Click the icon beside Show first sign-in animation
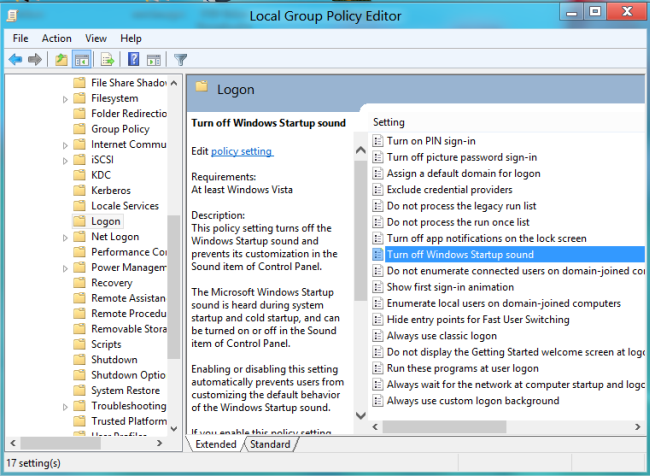The height and width of the screenshot is (476, 650). tap(377, 287)
